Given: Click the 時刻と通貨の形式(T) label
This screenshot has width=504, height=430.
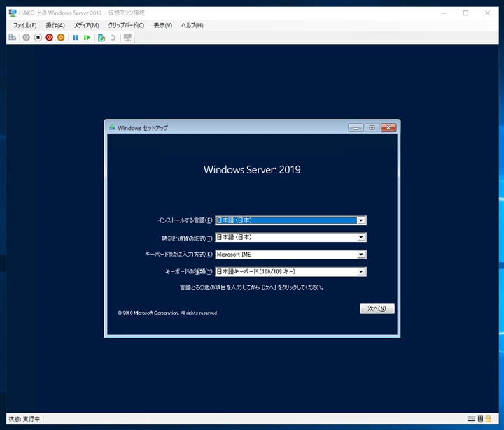Looking at the screenshot, I should [x=188, y=238].
